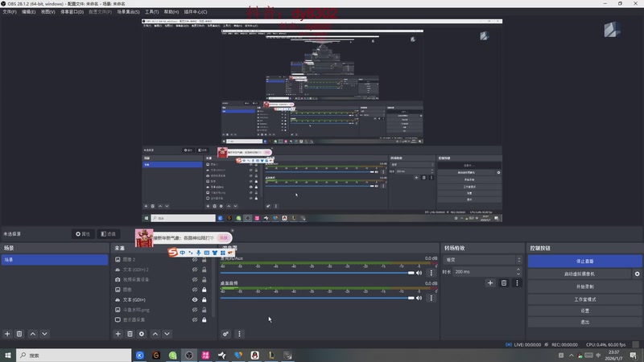The height and width of the screenshot is (362, 644).
Task: Unlock the 显示器采集 source
Action: pos(204,319)
